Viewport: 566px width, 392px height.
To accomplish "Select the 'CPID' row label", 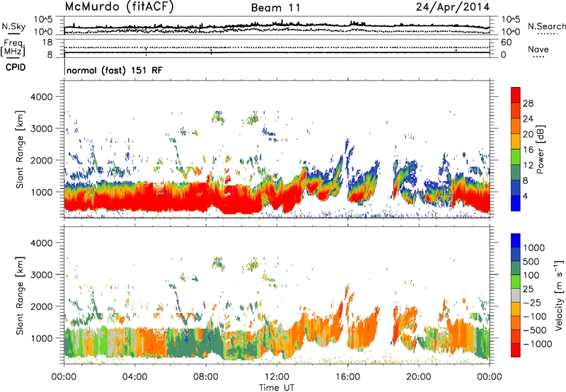I will [16, 67].
